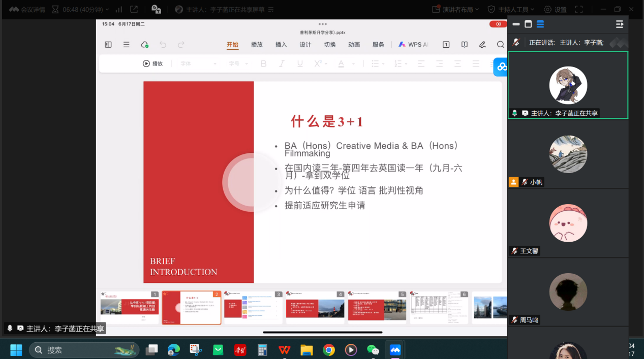Screen dimensions: 644x359
Task: Open the WPS outline list icon
Action: point(126,45)
